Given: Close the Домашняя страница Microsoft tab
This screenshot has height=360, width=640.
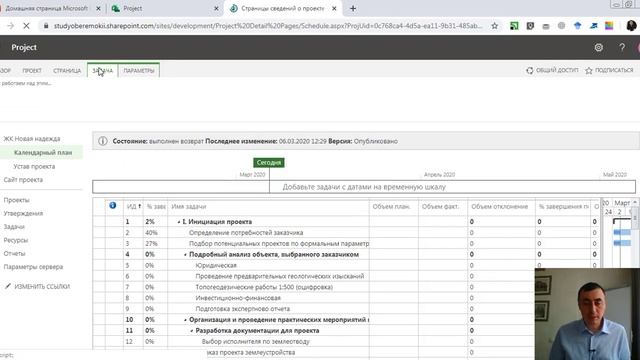Looking at the screenshot, I should click(x=98, y=8).
